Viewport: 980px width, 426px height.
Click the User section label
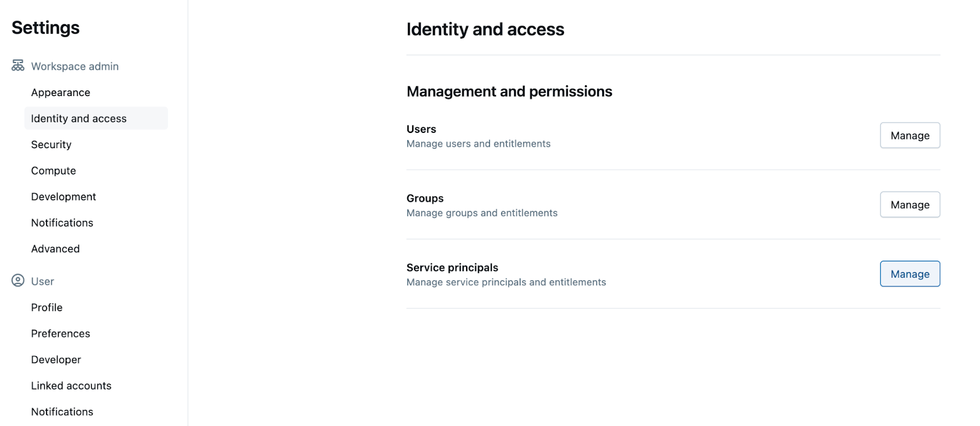(43, 282)
